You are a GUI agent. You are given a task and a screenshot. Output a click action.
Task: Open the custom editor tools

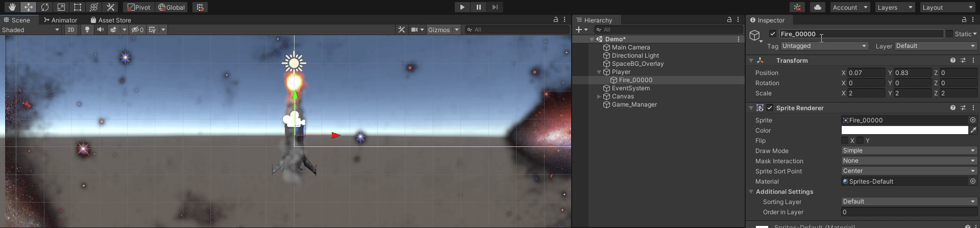tap(110, 7)
